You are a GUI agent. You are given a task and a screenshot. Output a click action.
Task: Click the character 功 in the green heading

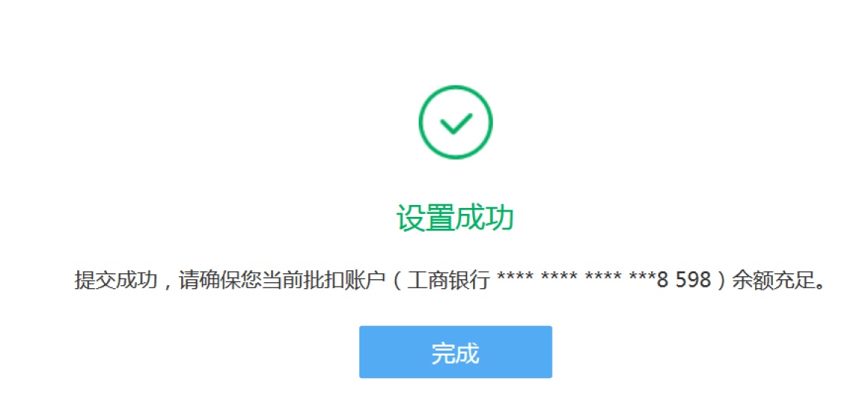pyautogui.click(x=500, y=218)
